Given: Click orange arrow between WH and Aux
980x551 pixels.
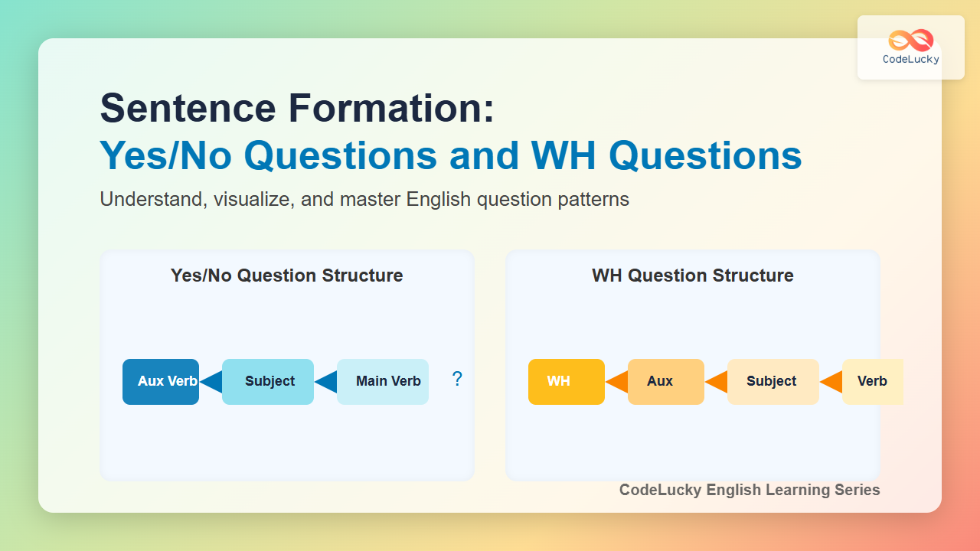Looking at the screenshot, I should (617, 381).
